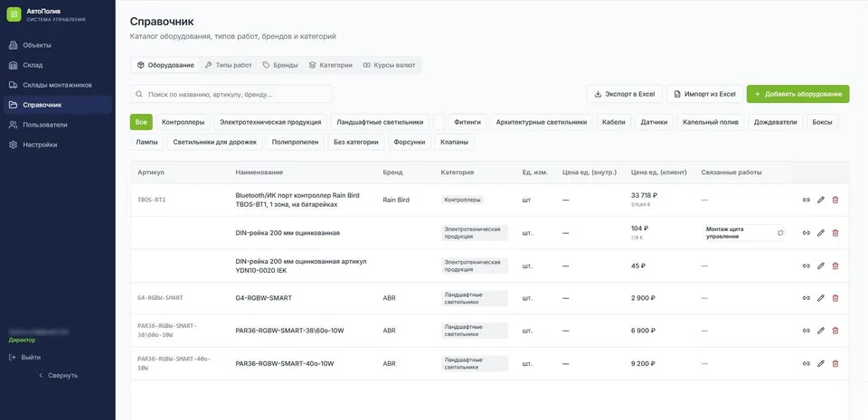Delete the YDN10-0020 IEK row
Screen dimensions: 868x420
click(x=835, y=266)
